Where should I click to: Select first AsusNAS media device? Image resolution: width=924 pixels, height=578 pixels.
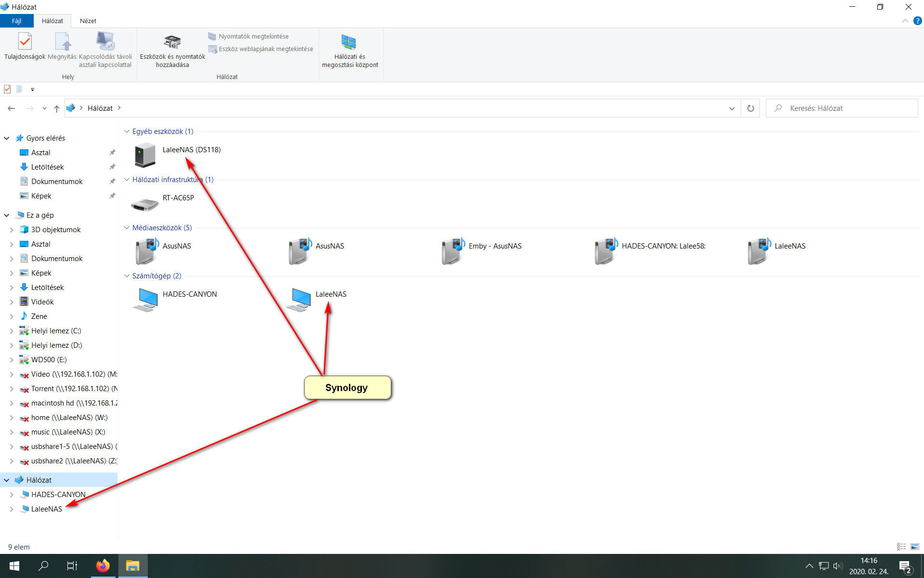147,250
